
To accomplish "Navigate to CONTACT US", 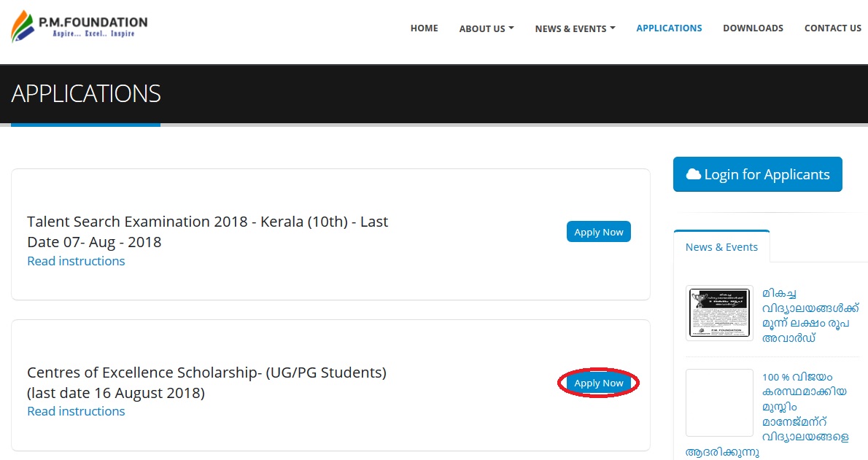I will (x=832, y=28).
